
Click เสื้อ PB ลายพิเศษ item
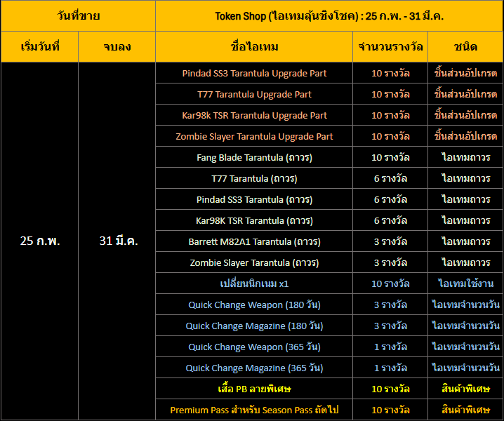254,389
